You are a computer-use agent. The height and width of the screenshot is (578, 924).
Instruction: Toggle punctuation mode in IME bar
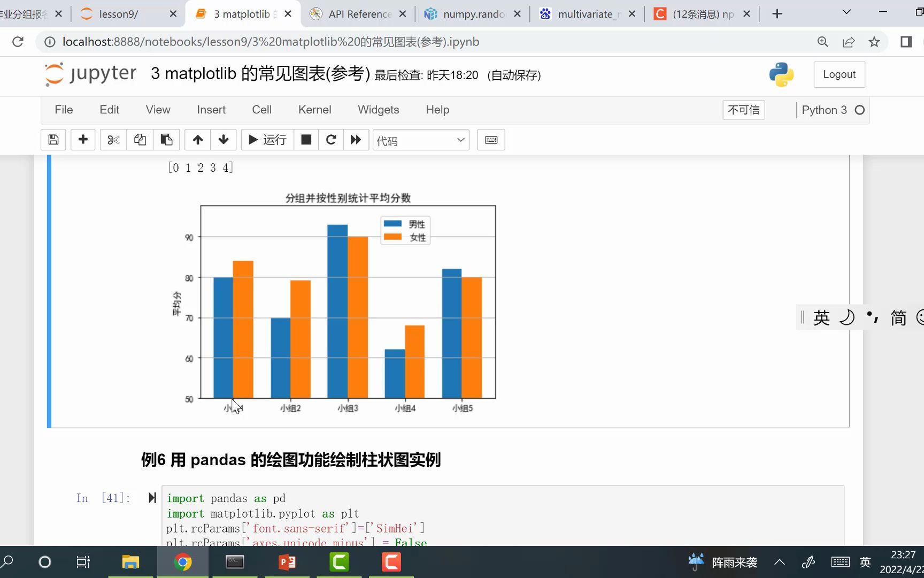(x=873, y=318)
